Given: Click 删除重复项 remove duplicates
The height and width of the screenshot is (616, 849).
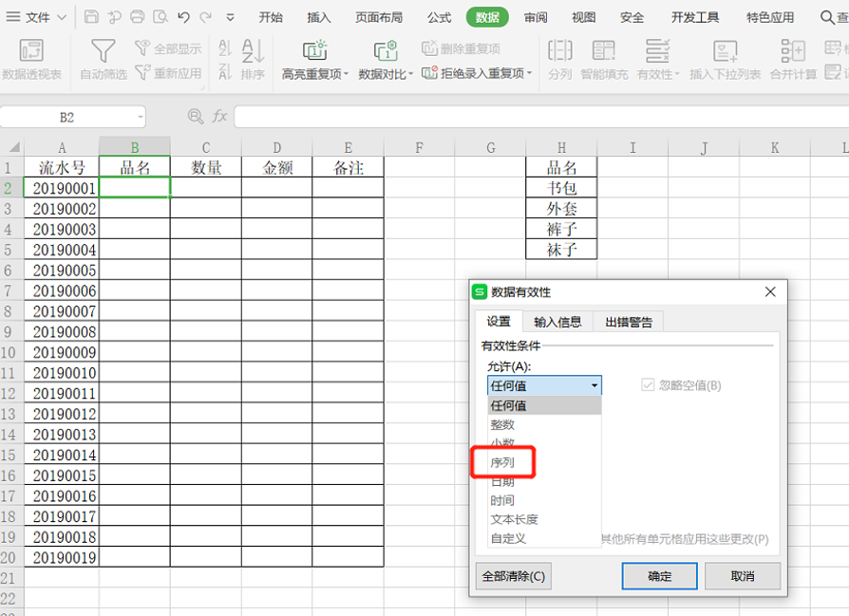Looking at the screenshot, I should 461,48.
